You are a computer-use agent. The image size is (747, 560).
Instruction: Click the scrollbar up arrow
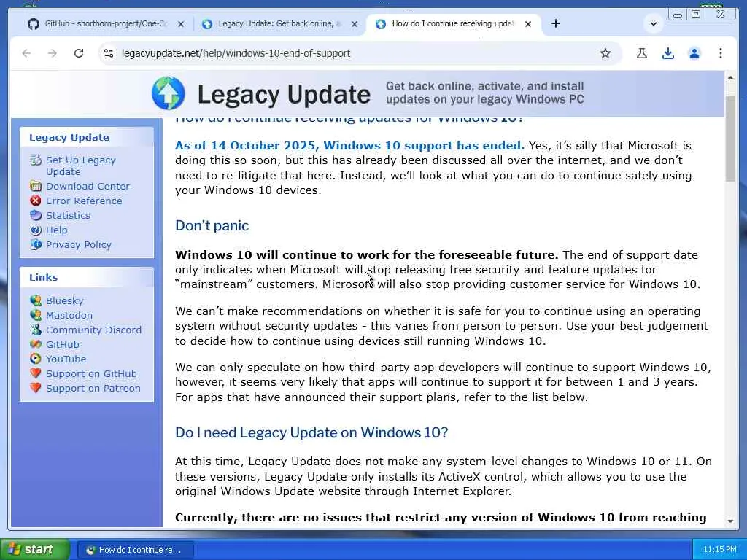[730, 77]
